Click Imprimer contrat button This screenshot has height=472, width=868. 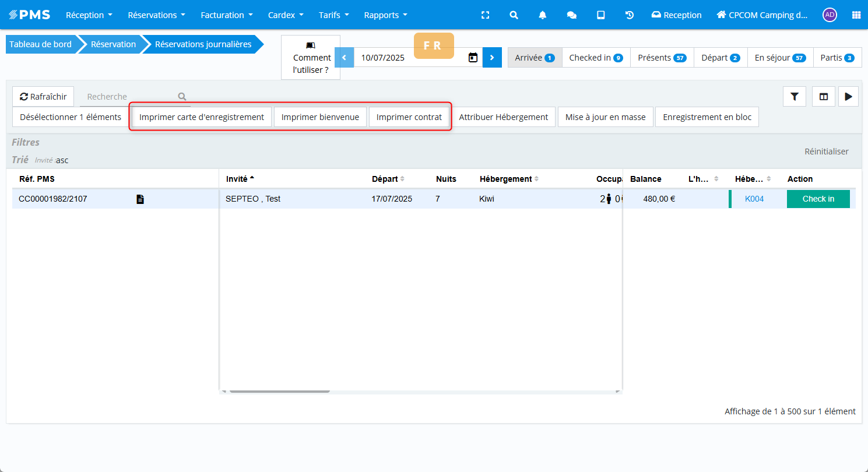pos(409,117)
